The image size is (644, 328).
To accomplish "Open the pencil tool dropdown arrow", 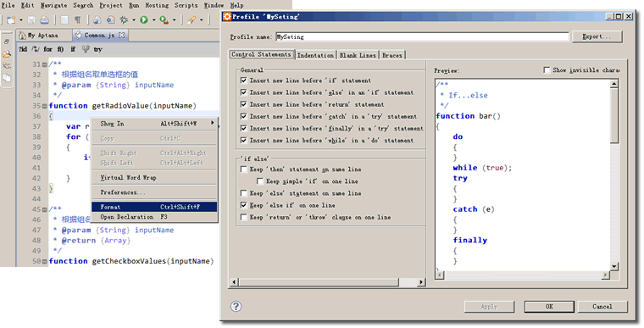I will click(202, 20).
